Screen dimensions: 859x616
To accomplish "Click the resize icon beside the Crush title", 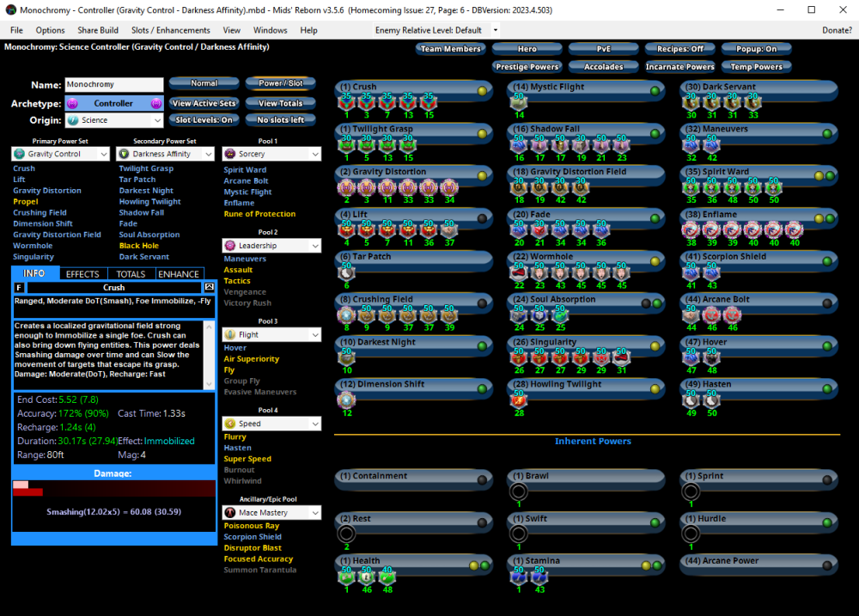I will click(209, 287).
